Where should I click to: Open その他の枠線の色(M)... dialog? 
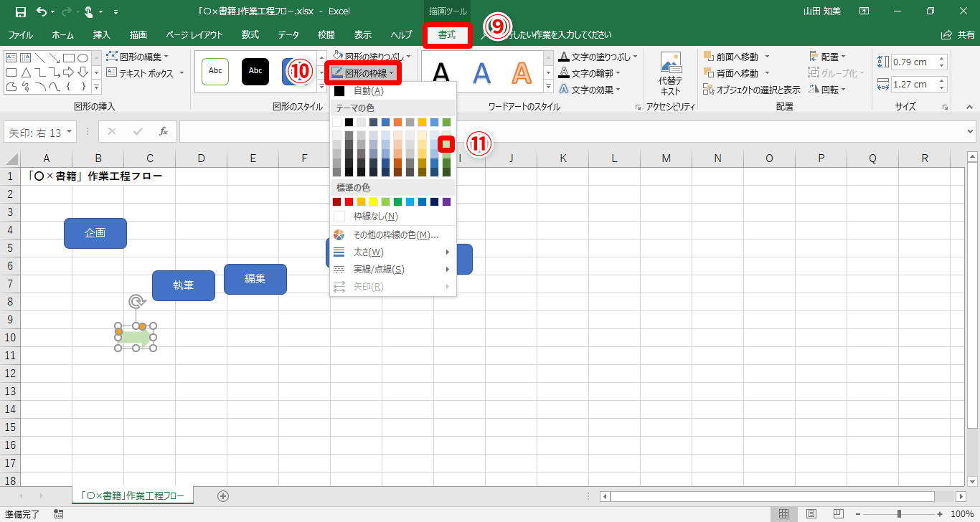[393, 234]
